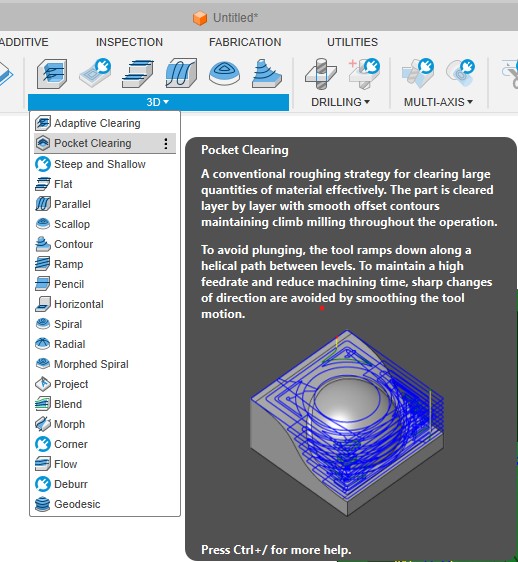Open the UTILITIES tab
The height and width of the screenshot is (562, 518).
(x=352, y=42)
